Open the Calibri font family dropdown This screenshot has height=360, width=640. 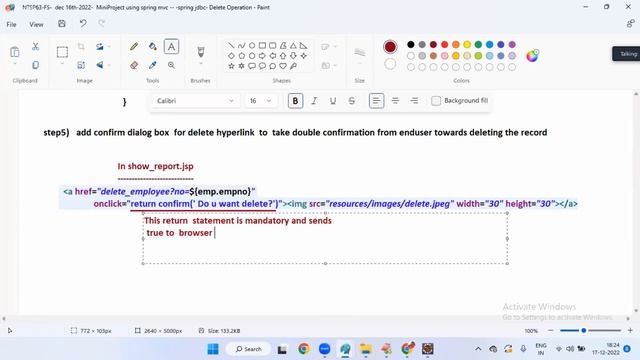point(195,101)
